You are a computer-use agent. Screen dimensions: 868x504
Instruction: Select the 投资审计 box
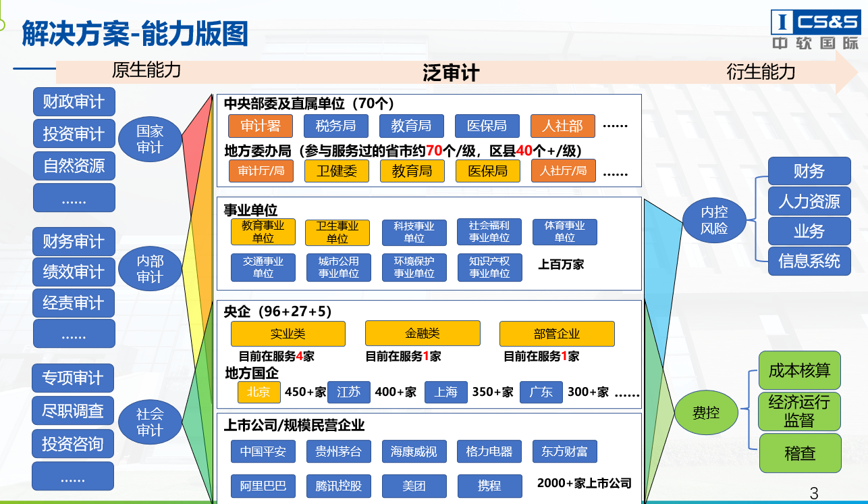[x=74, y=134]
